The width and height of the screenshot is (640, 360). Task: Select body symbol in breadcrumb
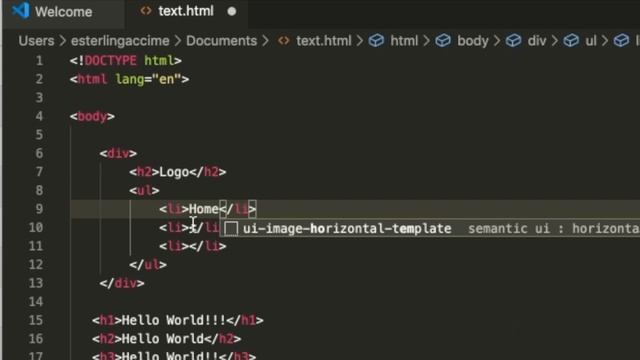click(473, 41)
